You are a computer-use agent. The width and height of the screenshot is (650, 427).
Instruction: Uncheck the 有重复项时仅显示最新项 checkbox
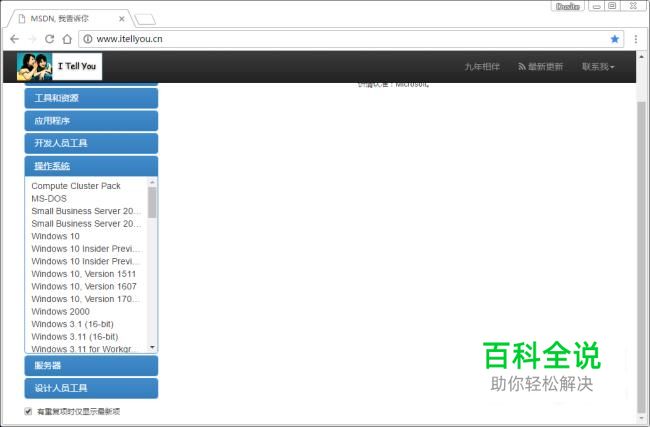(x=28, y=411)
